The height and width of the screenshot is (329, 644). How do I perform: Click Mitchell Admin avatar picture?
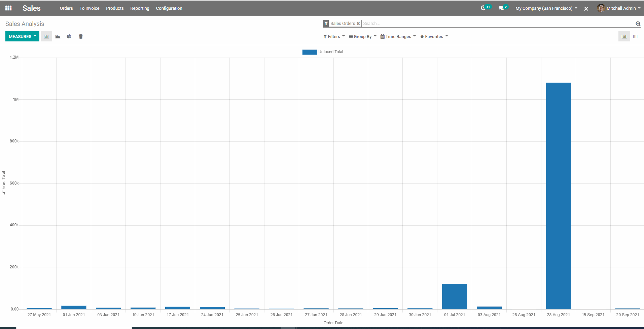tap(601, 8)
